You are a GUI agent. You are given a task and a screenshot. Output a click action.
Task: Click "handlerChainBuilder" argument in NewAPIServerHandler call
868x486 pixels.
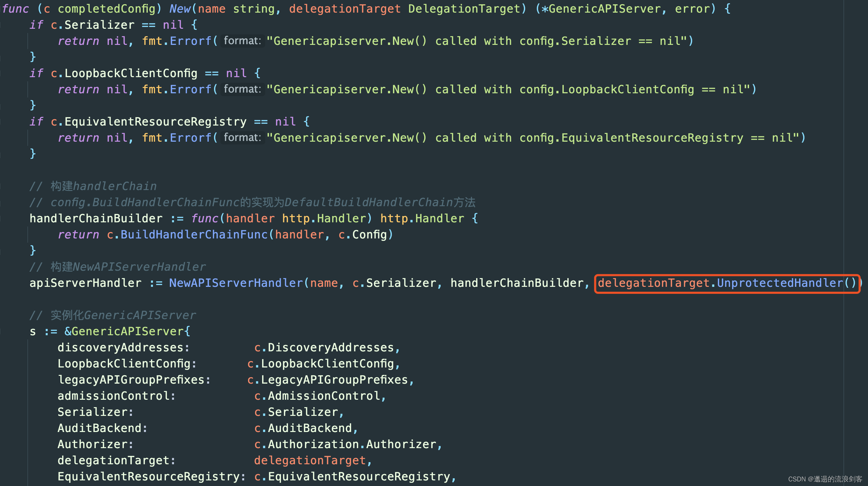point(517,283)
